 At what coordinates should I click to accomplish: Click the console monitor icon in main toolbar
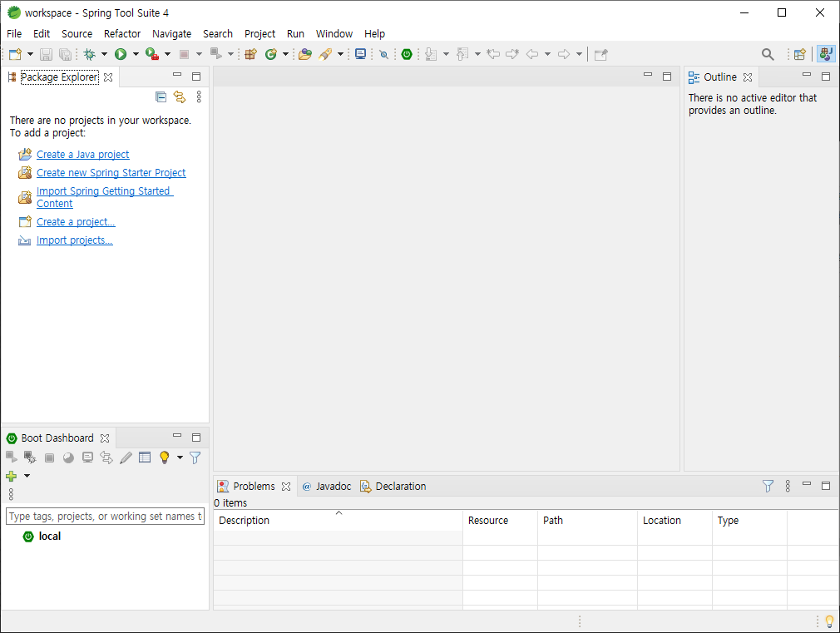(x=361, y=54)
